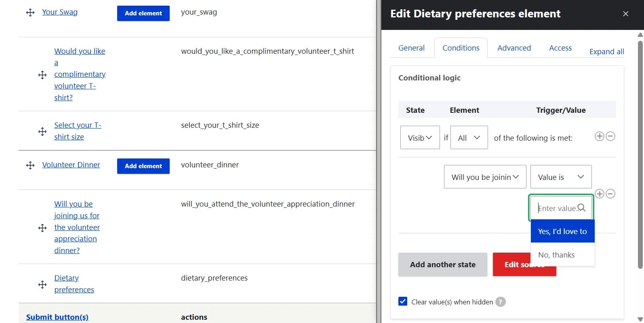Select the 'dietary_preferences' key text
This screenshot has width=644, height=323.
point(214,278)
